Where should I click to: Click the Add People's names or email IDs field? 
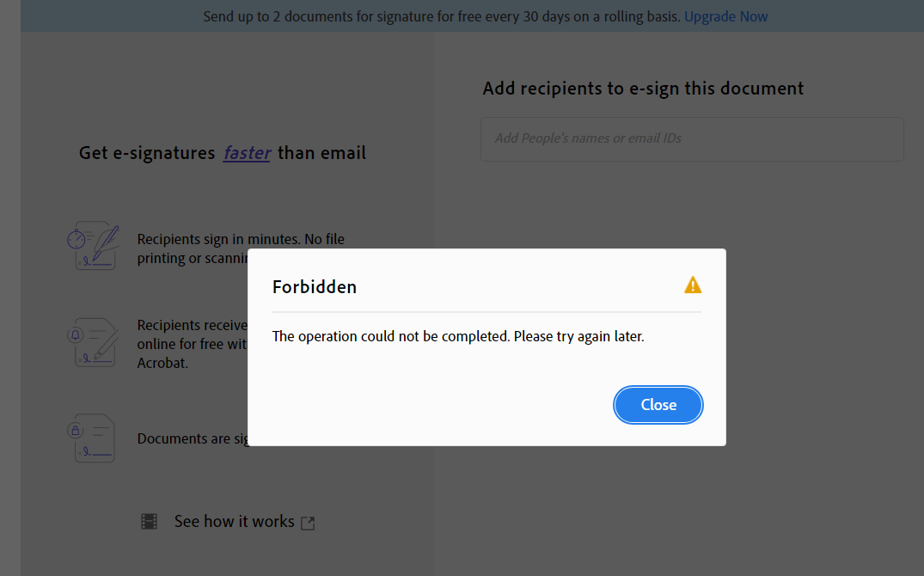pos(691,138)
